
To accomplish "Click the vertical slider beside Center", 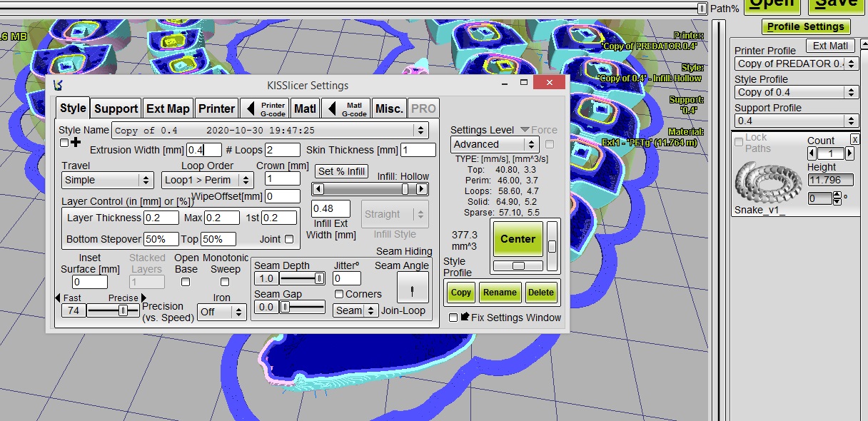I will 552,246.
